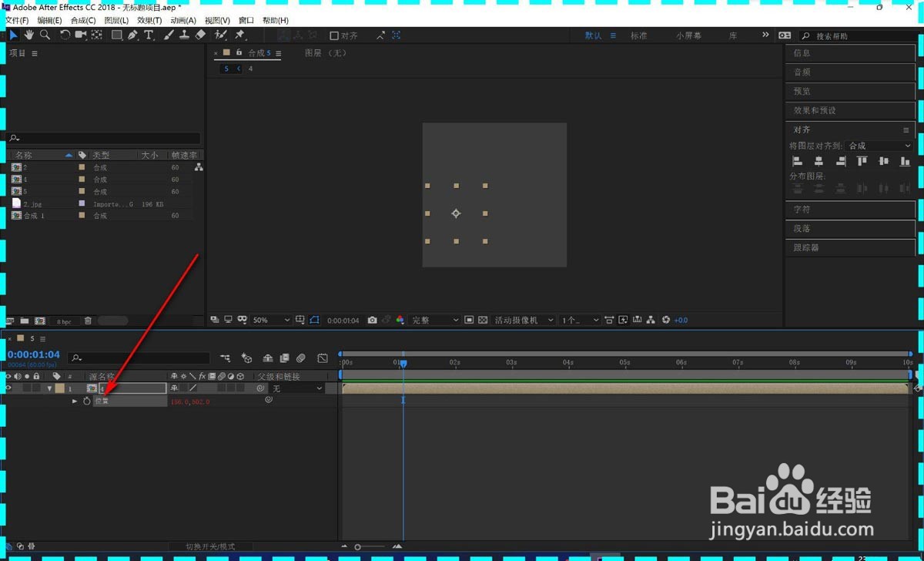The height and width of the screenshot is (561, 924).
Task: Click the Reset Exposure icon in viewer
Action: coord(666,320)
